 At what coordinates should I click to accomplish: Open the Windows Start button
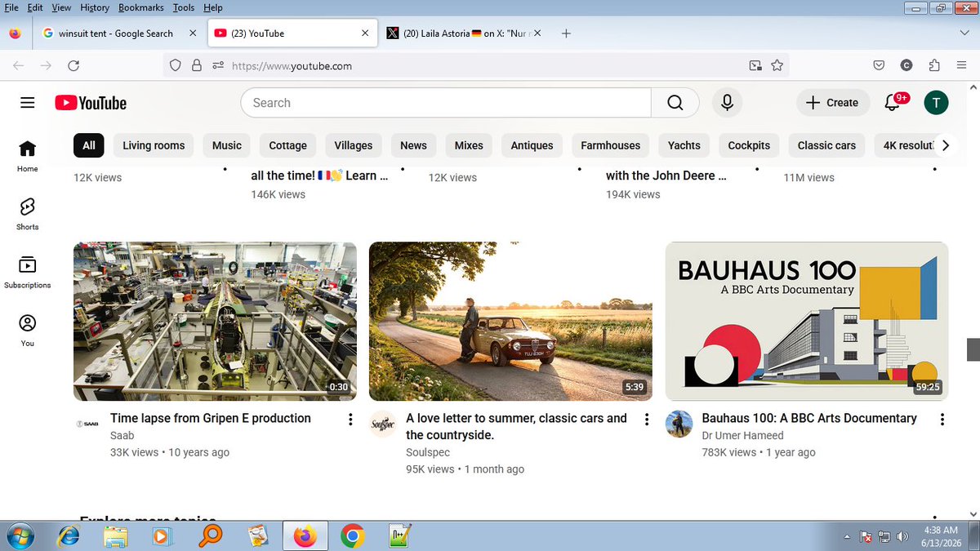tap(19, 535)
